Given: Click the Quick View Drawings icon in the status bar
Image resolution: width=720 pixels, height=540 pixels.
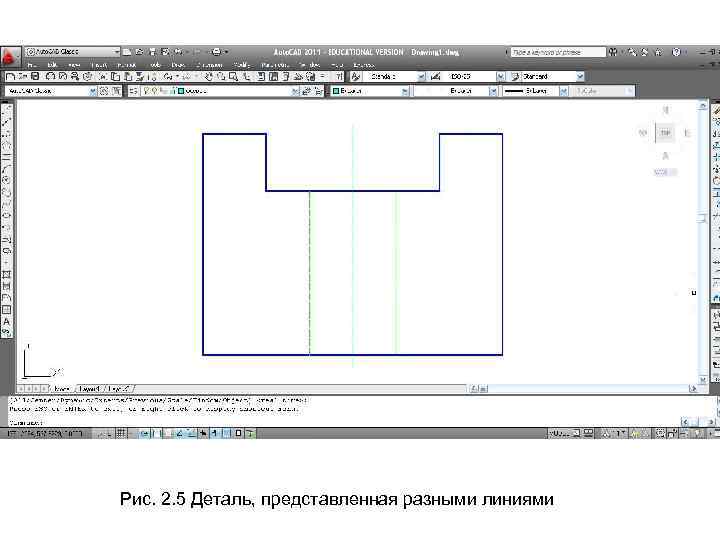Looking at the screenshot, I should click(x=588, y=433).
